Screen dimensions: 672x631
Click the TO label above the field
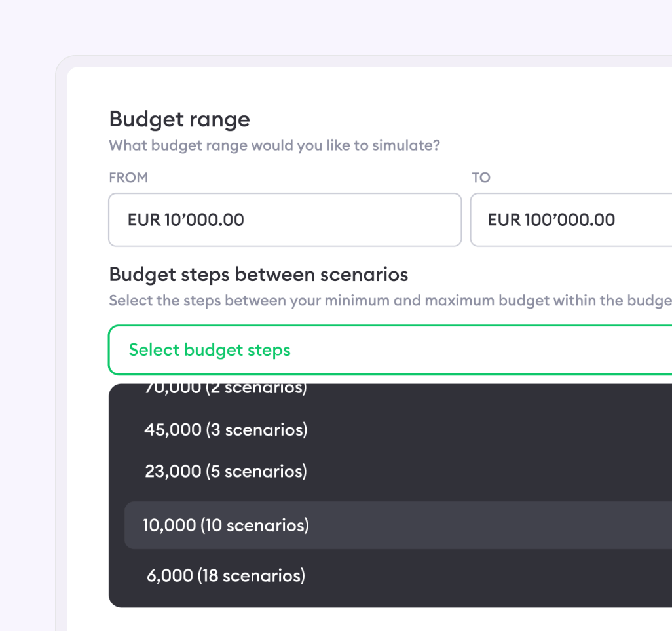(x=481, y=178)
